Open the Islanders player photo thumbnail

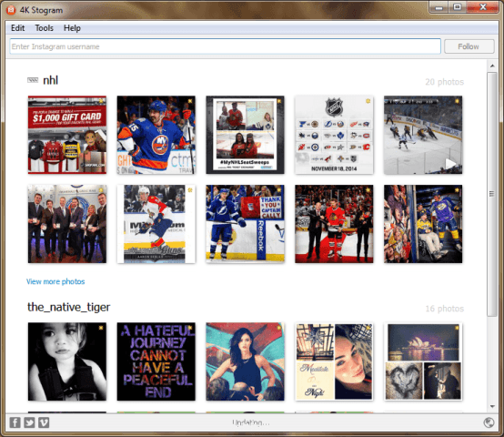pyautogui.click(x=156, y=135)
